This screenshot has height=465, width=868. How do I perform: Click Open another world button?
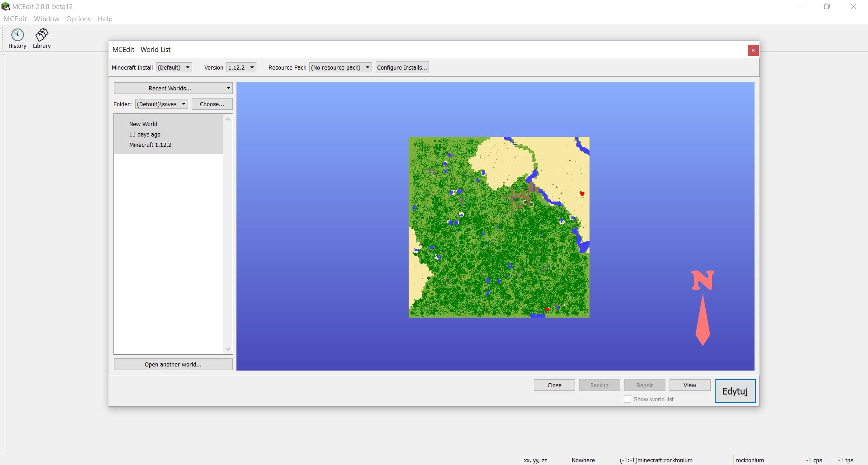coord(173,364)
